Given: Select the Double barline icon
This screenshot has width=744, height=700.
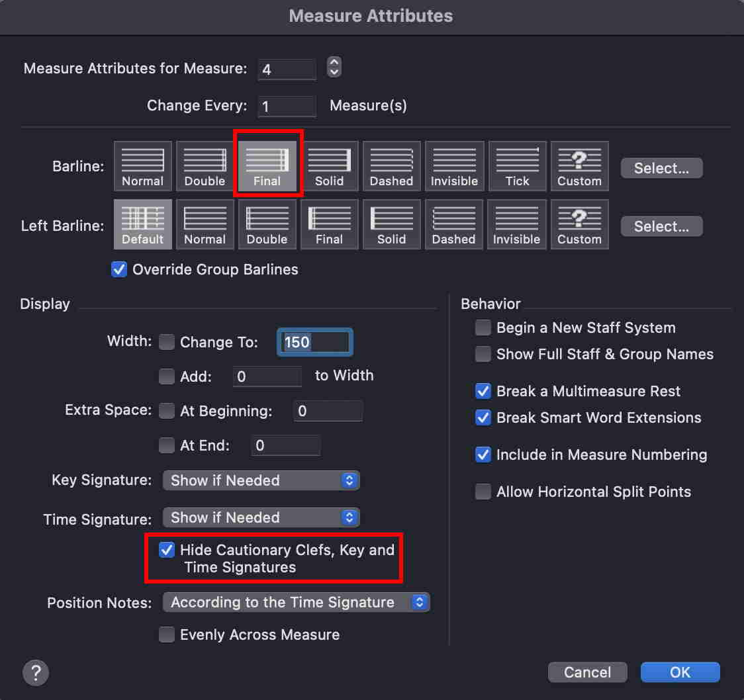Looking at the screenshot, I should coord(205,167).
